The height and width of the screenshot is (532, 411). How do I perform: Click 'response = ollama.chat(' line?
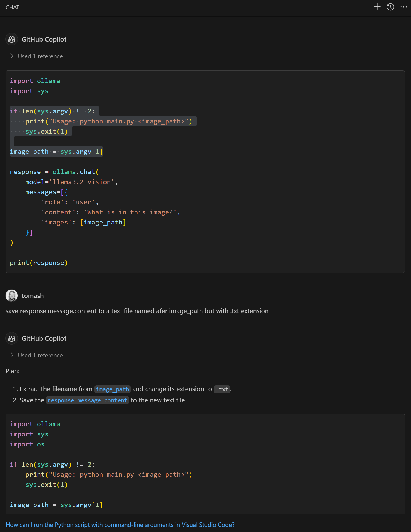[x=54, y=172]
